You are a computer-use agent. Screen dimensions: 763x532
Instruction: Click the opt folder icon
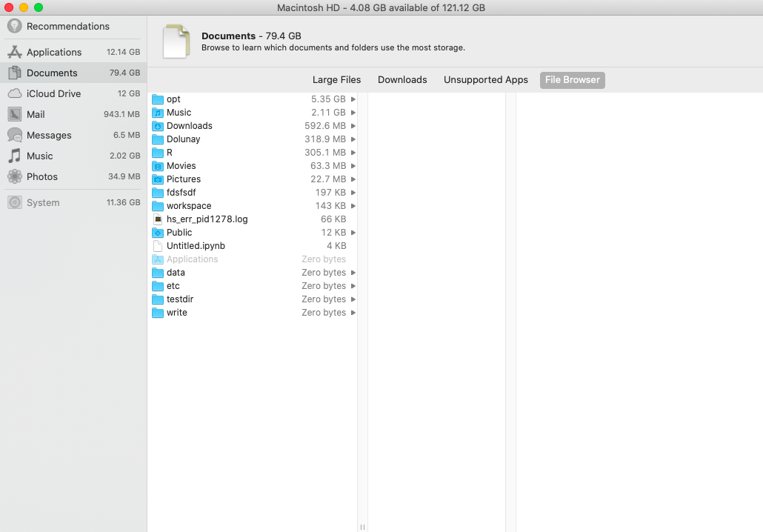(x=158, y=99)
